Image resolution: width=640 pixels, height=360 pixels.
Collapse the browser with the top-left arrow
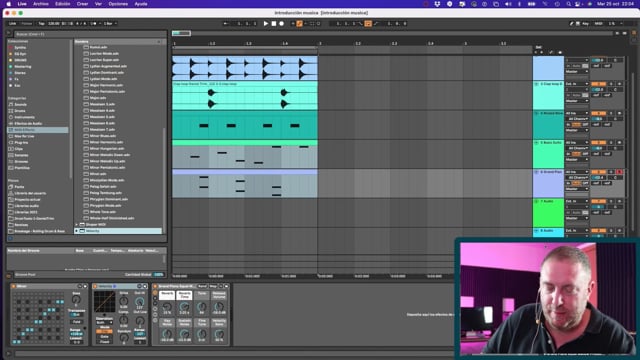pos(9,33)
